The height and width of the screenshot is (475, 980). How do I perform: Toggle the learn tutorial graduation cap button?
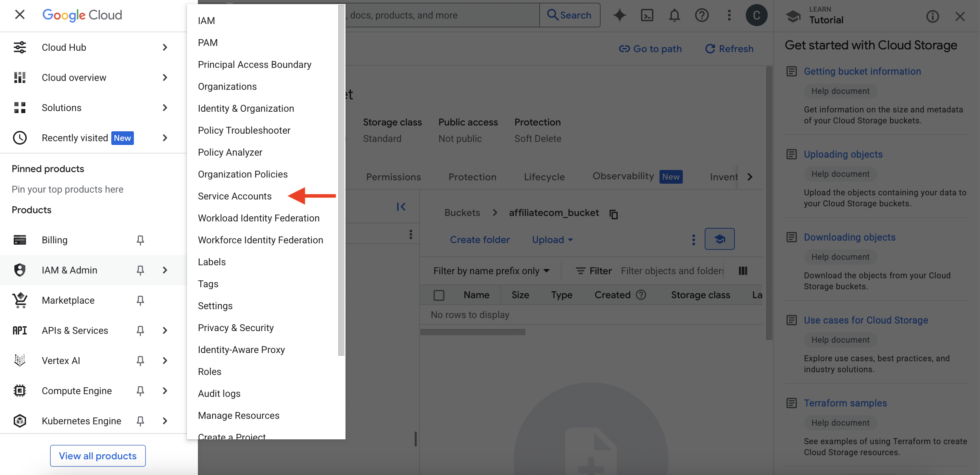(x=719, y=239)
